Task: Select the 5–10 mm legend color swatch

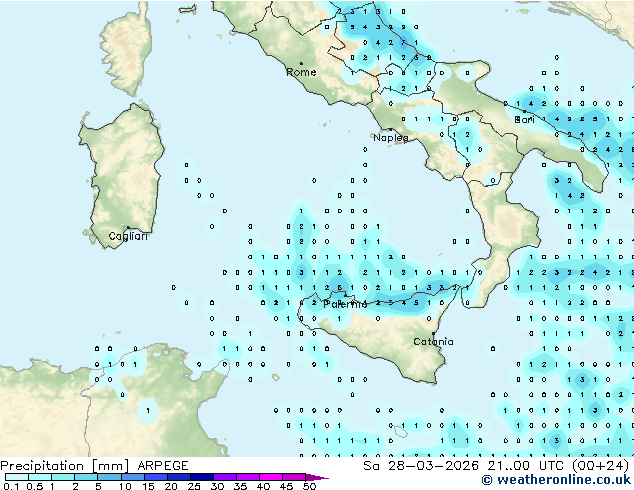Action: click(109, 477)
